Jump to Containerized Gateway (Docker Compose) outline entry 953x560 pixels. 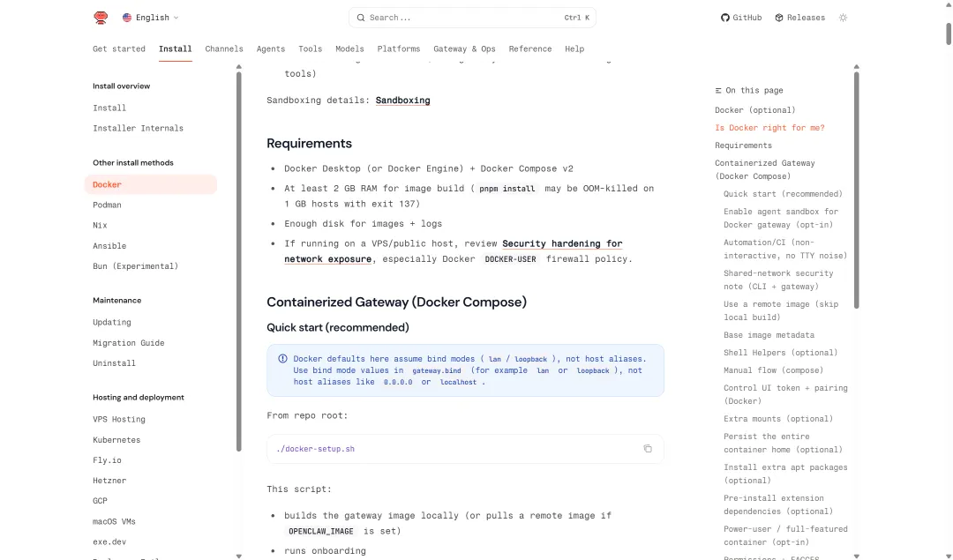(764, 169)
